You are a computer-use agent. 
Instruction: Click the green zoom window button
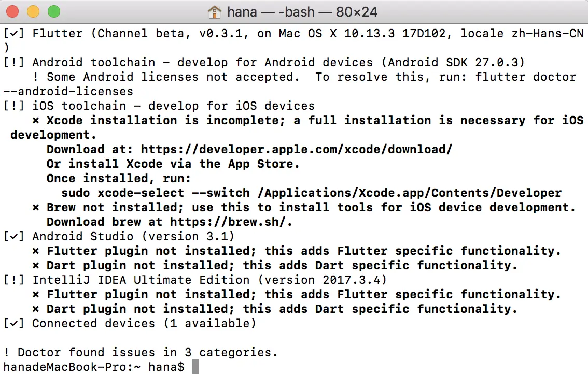(x=53, y=11)
